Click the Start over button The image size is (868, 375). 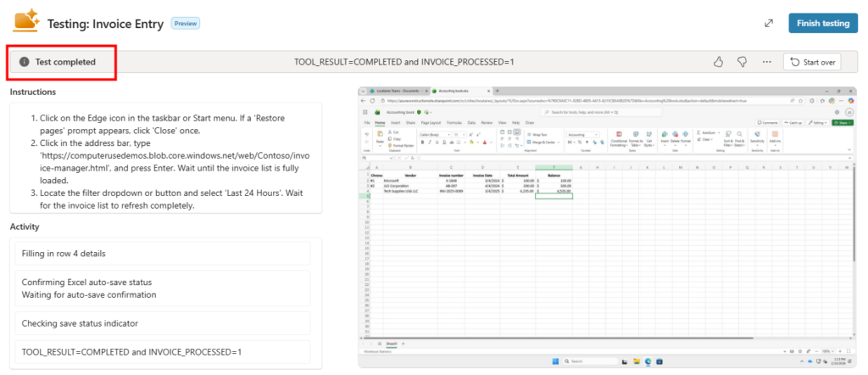813,62
